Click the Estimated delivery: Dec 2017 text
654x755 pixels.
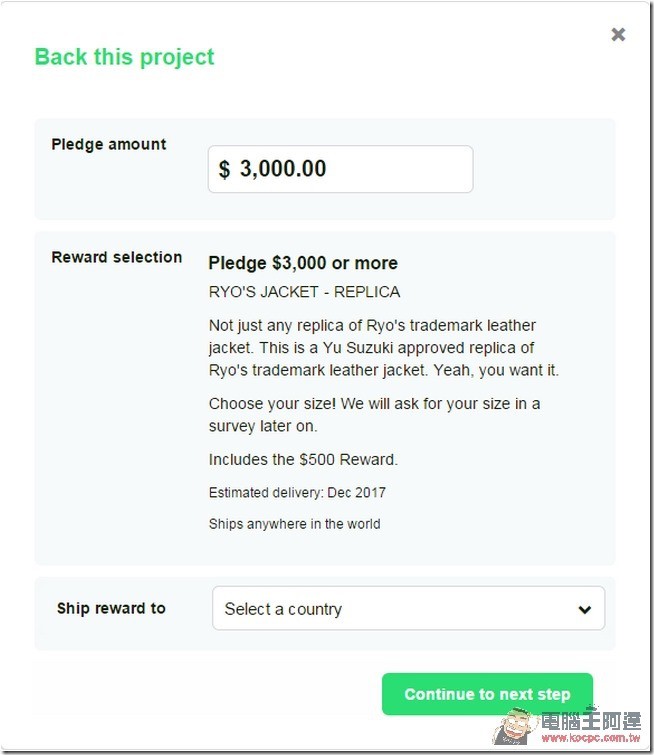[297, 493]
